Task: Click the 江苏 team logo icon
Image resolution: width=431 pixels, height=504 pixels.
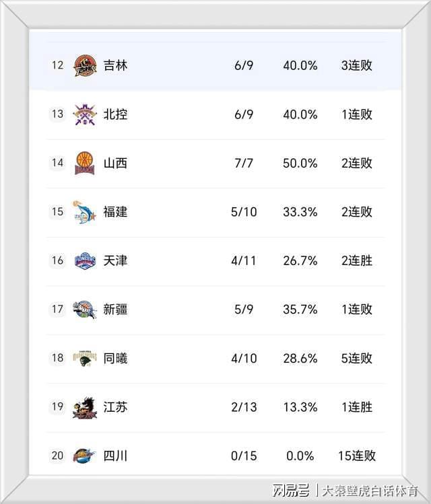Action: pos(85,407)
